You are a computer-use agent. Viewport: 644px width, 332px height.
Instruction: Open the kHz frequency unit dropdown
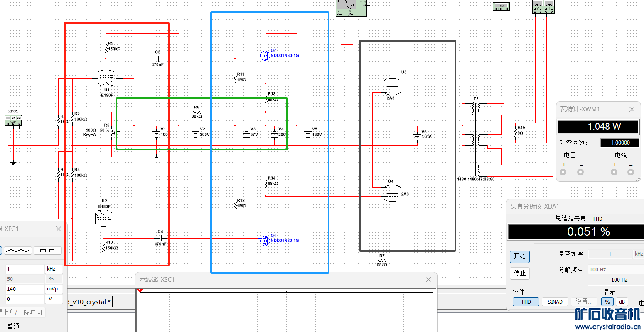point(54,269)
